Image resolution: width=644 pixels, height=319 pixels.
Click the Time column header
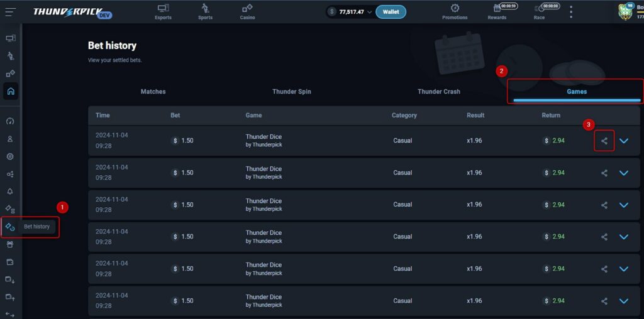tap(103, 116)
